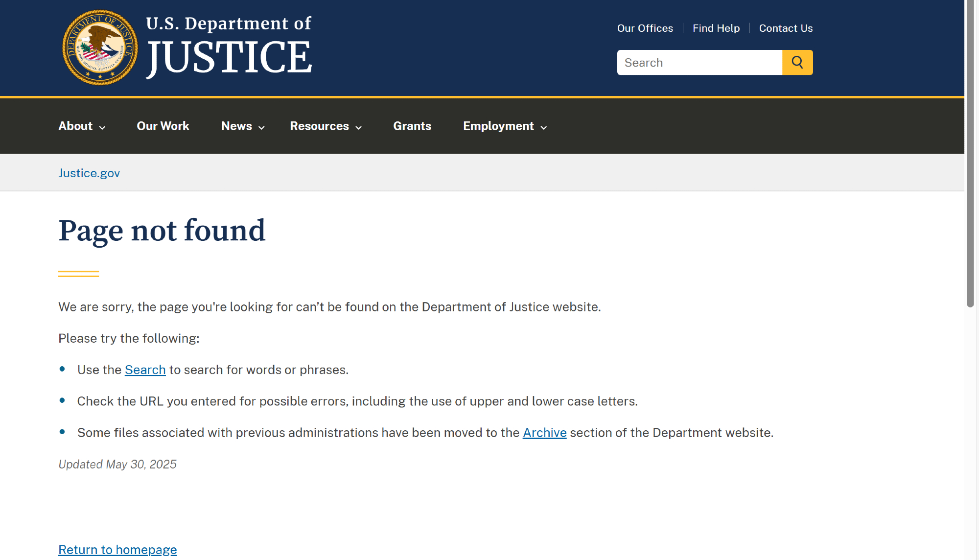Open the Archive section link
This screenshot has width=979, height=560.
544,433
